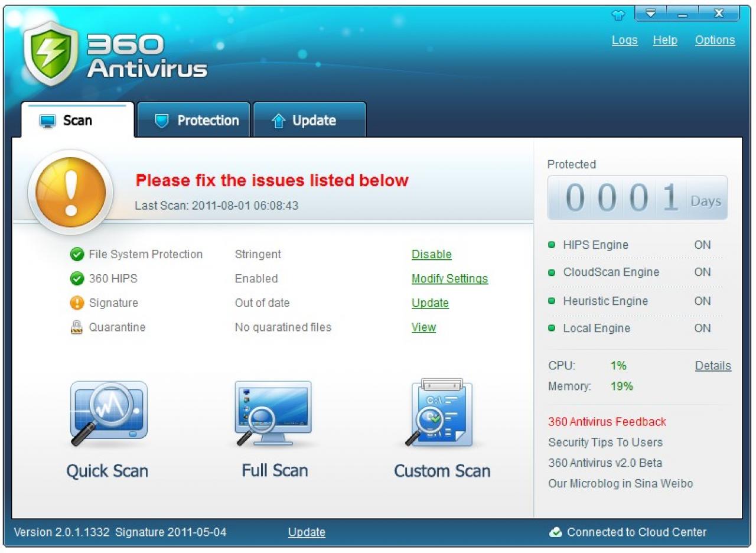Click the orange warning exclamation icon
This screenshot has width=756, height=553.
pos(71,192)
